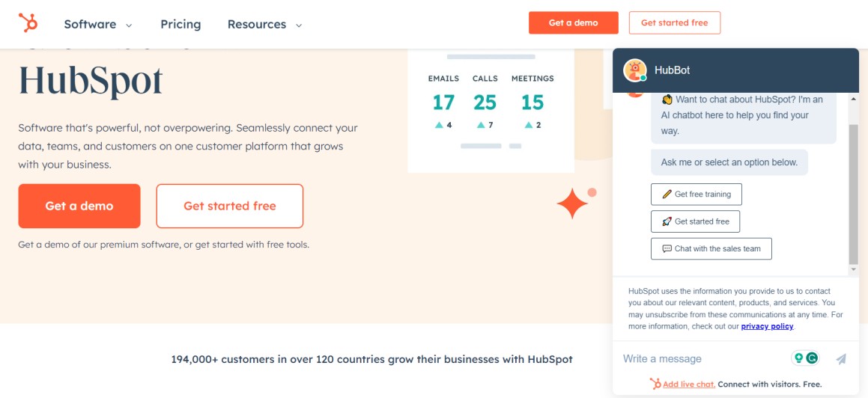
Task: Click the header Get started free button
Action: [674, 22]
